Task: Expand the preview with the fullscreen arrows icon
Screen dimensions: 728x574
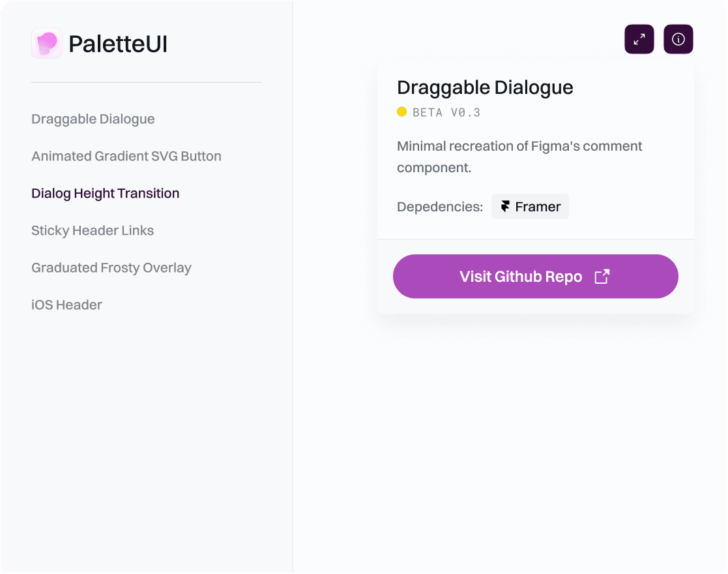Action: (x=639, y=39)
